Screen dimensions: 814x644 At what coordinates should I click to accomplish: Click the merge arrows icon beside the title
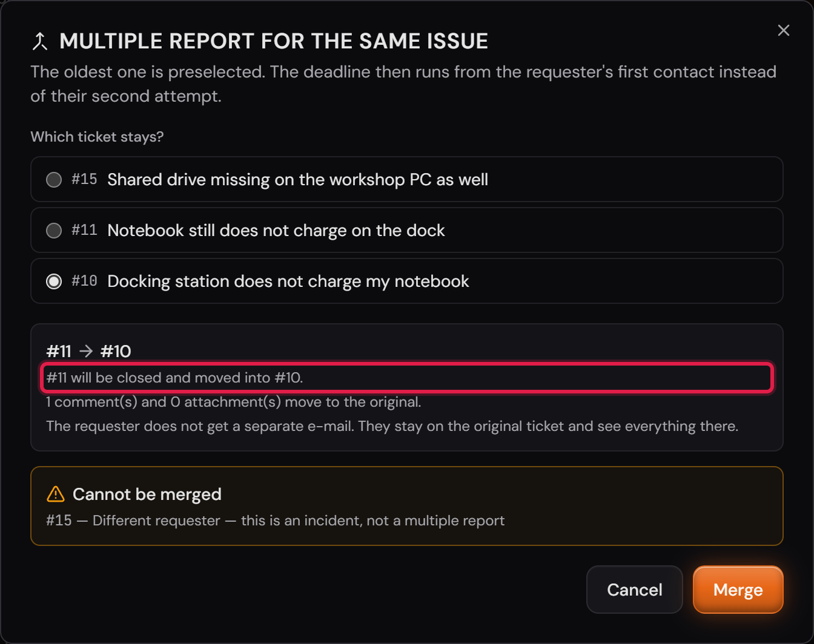point(40,41)
